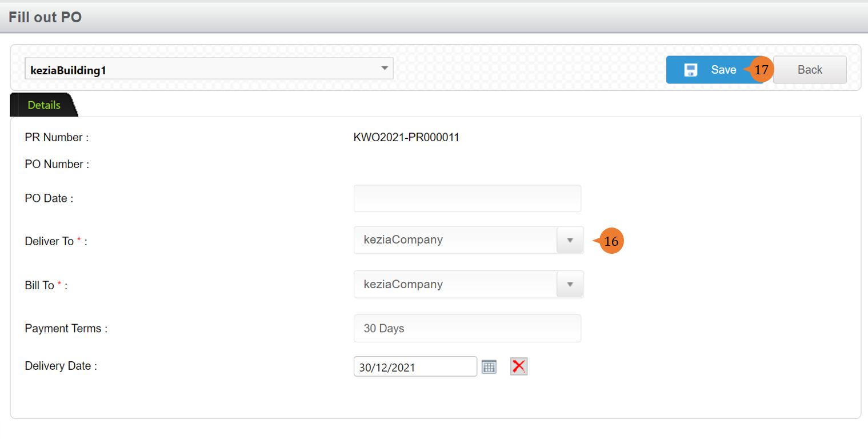868x439 pixels.
Task: Switch to the Details tab
Action: point(44,105)
